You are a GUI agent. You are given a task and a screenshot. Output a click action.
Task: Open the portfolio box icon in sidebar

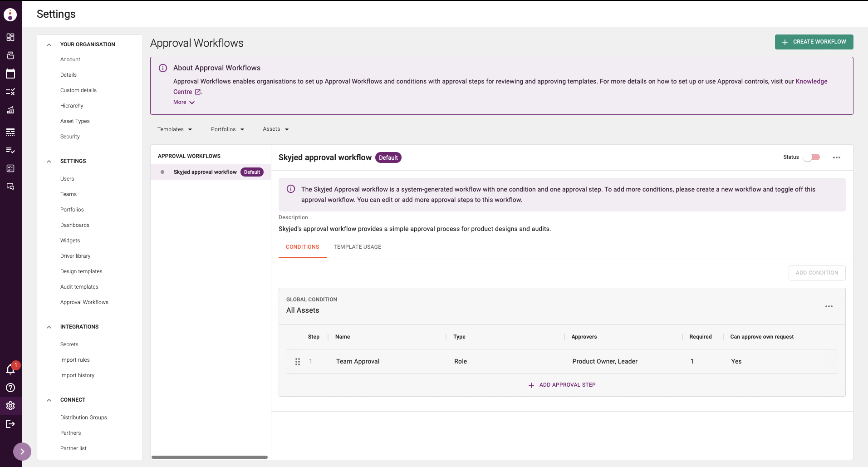click(10, 55)
